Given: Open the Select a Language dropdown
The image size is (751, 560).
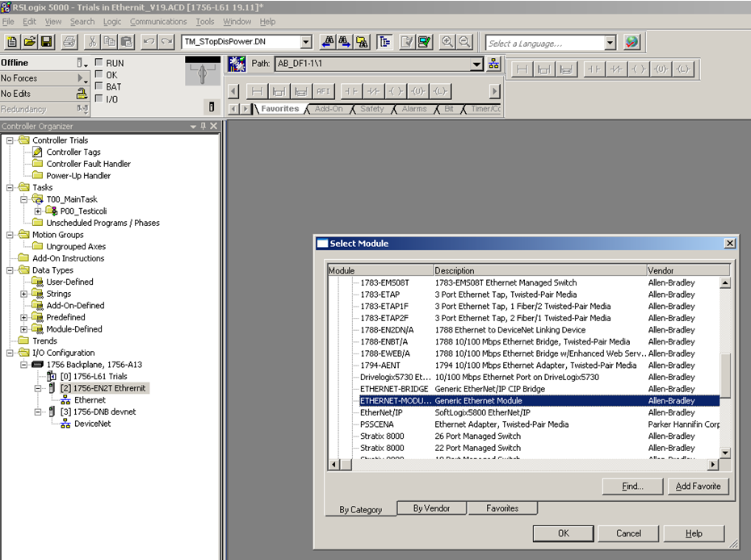Looking at the screenshot, I should pyautogui.click(x=610, y=43).
